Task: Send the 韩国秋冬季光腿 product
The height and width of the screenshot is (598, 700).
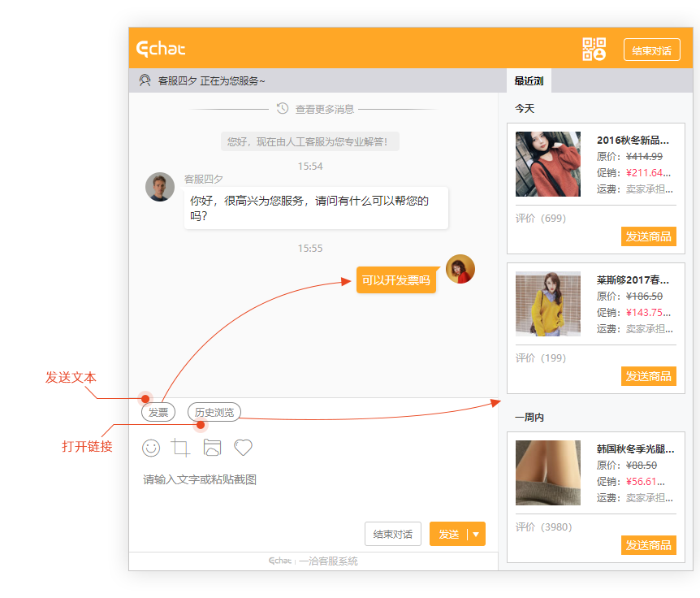Action: [x=648, y=545]
